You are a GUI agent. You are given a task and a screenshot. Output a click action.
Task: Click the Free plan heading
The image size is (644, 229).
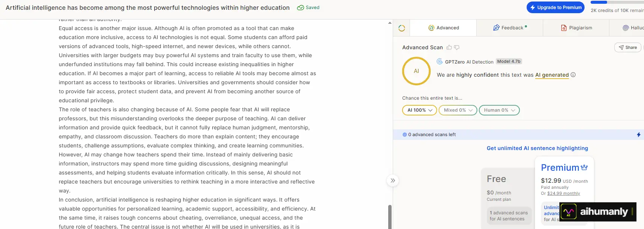point(496,179)
